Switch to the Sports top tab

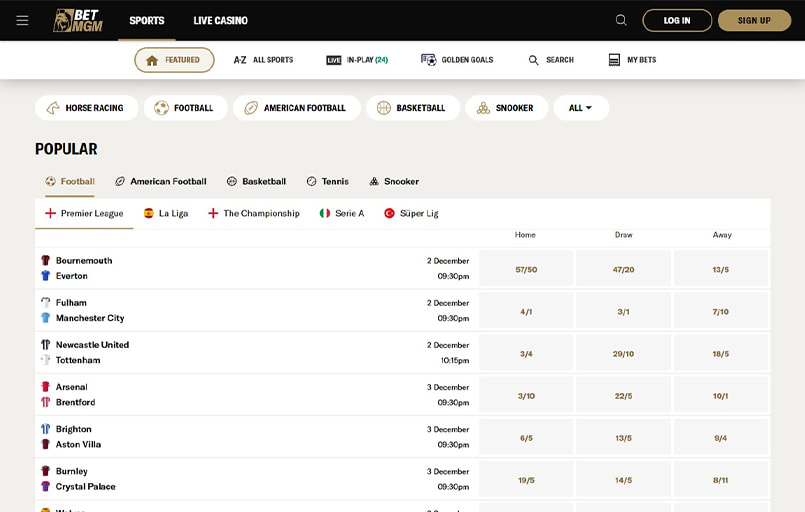[x=147, y=21]
